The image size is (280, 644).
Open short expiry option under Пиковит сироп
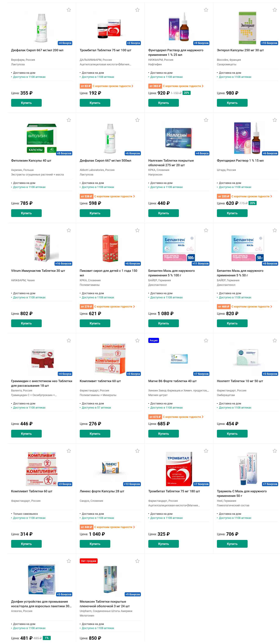click(107, 306)
